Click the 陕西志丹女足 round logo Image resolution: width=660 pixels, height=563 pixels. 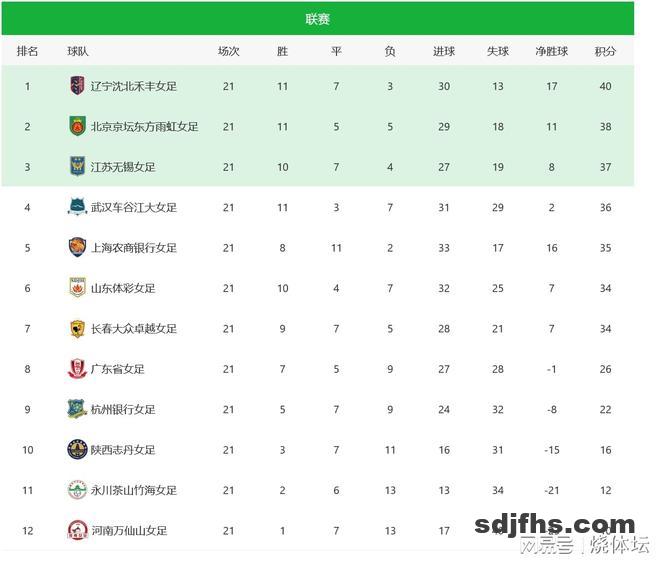(x=77, y=450)
